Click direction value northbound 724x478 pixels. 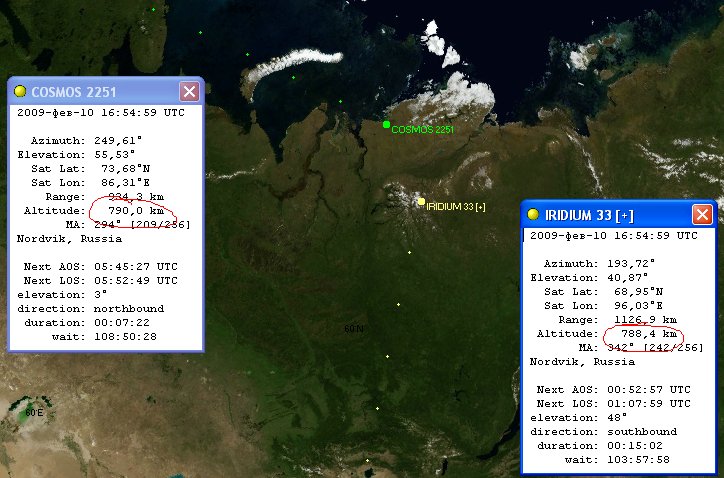(x=129, y=309)
